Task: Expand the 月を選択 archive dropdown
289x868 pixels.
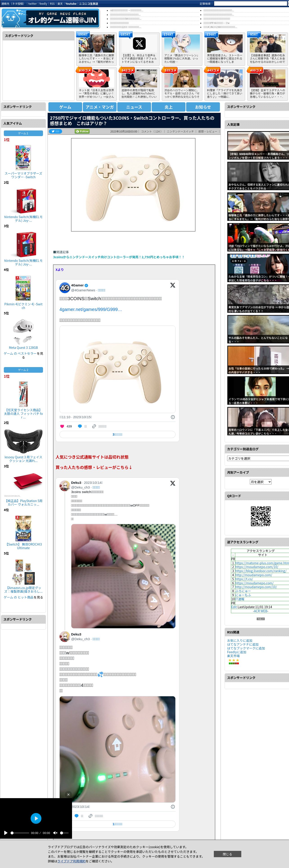Action: pyautogui.click(x=260, y=482)
